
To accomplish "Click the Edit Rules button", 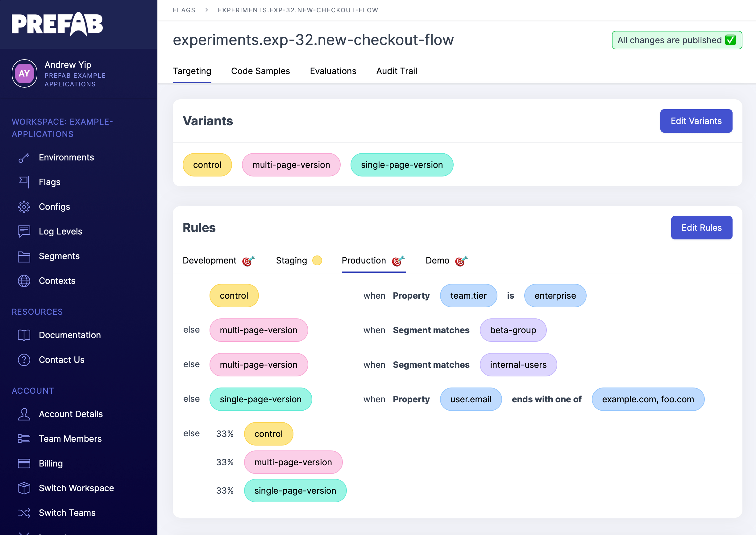I will point(701,228).
